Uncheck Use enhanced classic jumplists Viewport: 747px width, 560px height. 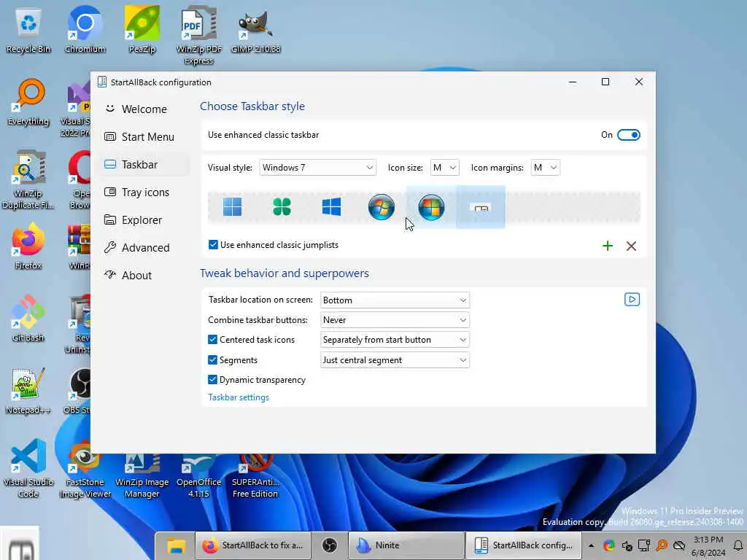[213, 245]
